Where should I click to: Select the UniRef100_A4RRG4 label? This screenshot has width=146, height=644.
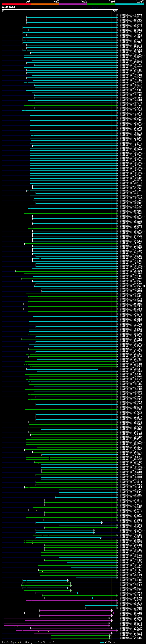(131, 100)
